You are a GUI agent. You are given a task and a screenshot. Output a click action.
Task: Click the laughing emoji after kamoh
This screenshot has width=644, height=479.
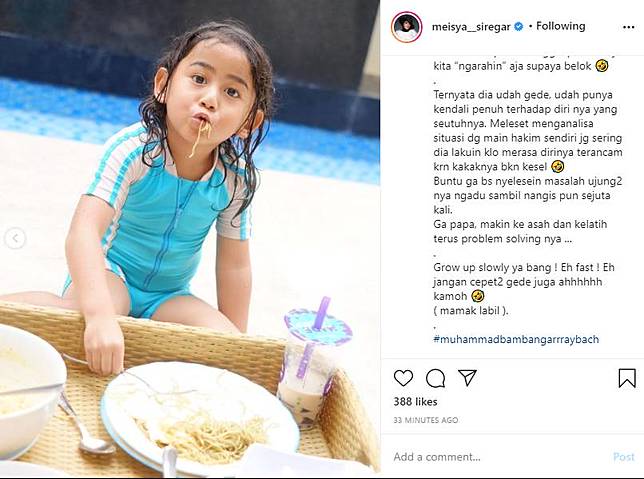coord(477,296)
